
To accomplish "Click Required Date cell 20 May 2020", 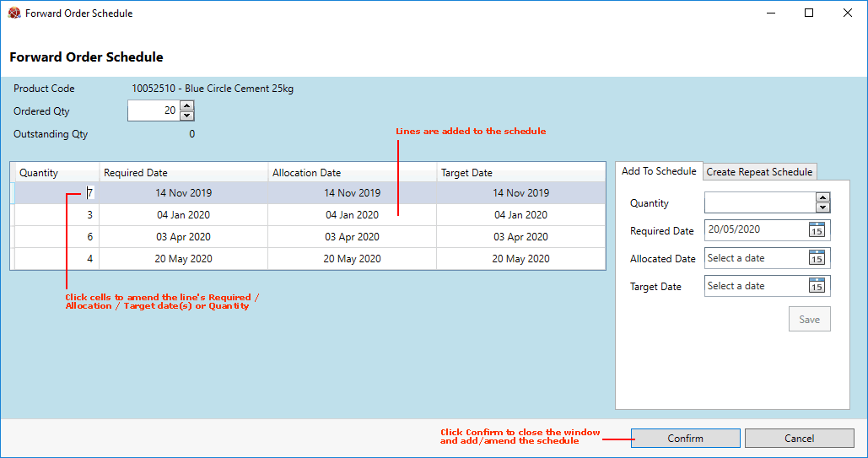I will click(184, 259).
